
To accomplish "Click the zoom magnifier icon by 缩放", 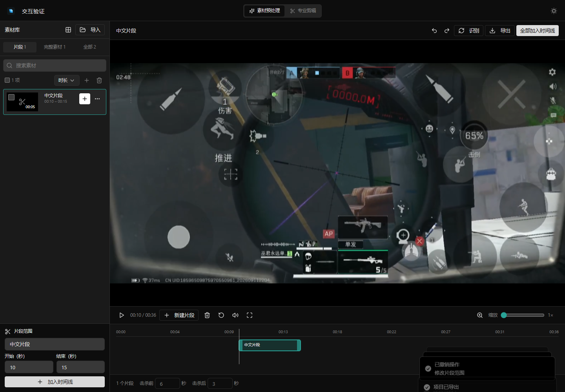I will (480, 315).
